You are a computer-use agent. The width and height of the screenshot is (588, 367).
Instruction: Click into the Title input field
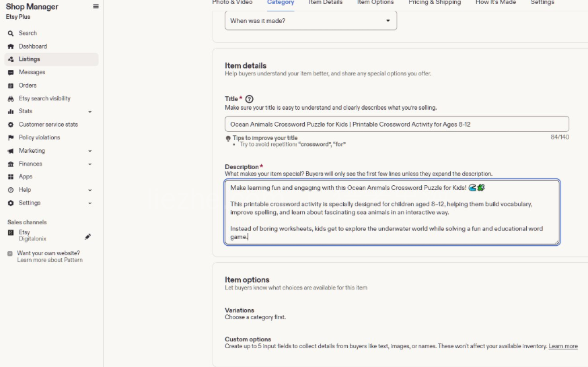(397, 124)
